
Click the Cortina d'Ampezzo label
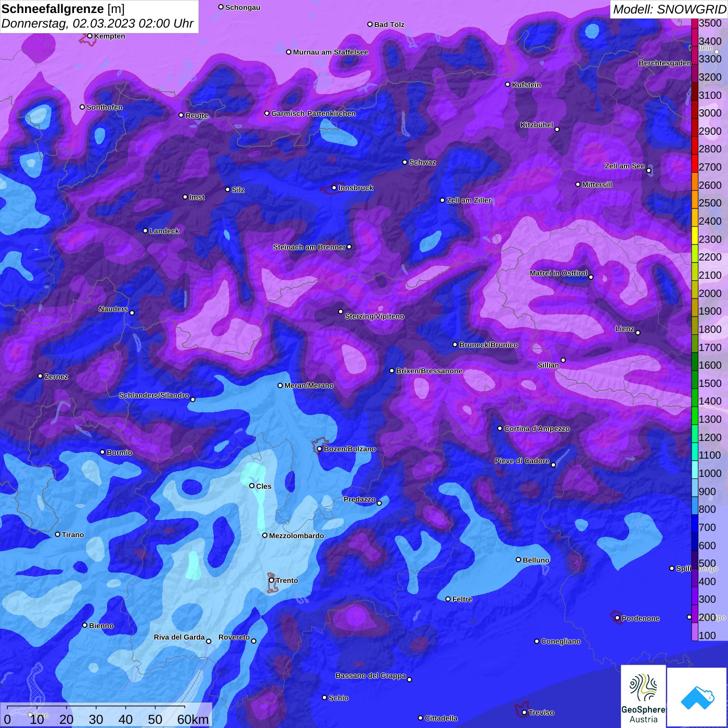click(537, 428)
